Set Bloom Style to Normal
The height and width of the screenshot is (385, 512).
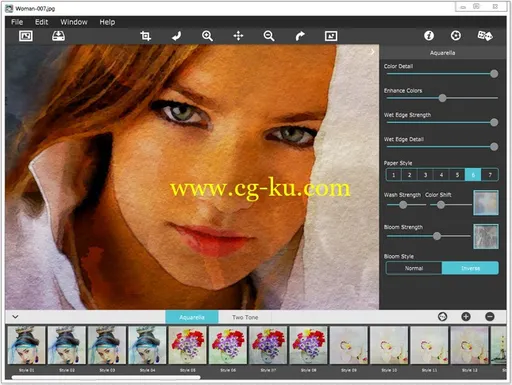coord(414,268)
